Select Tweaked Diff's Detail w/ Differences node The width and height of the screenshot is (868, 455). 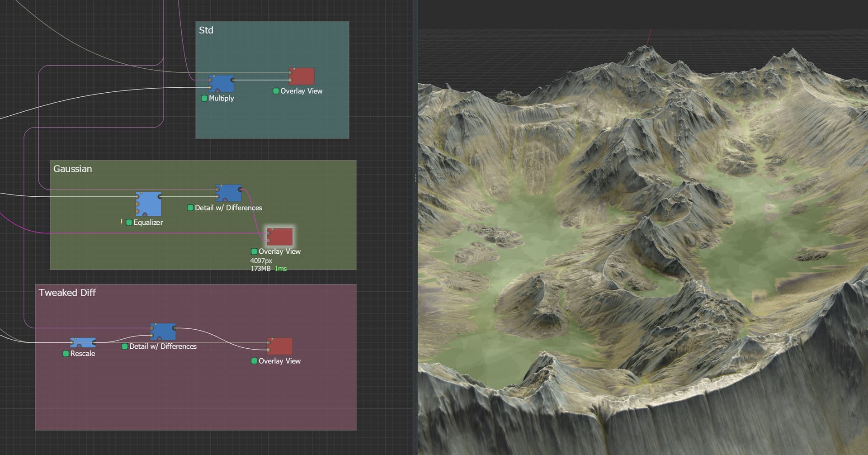point(163,332)
